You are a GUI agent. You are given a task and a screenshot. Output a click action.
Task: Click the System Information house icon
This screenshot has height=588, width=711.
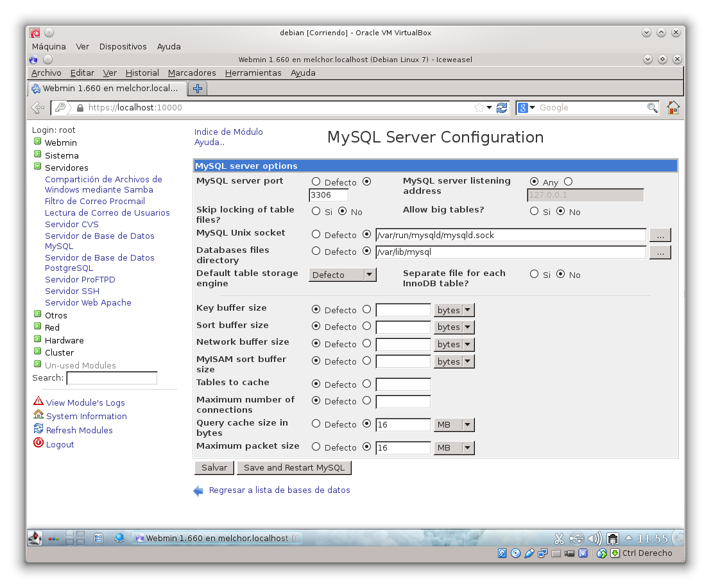[39, 415]
